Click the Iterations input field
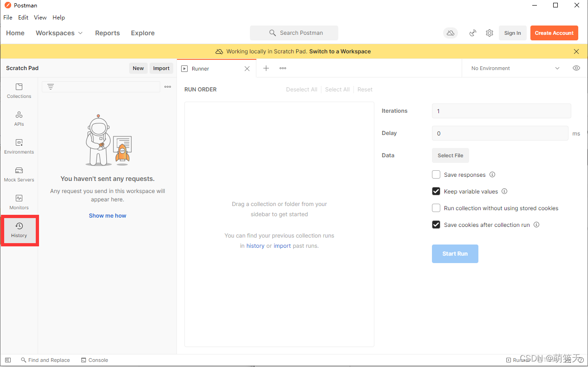Viewport: 588px width, 367px height. [502, 111]
